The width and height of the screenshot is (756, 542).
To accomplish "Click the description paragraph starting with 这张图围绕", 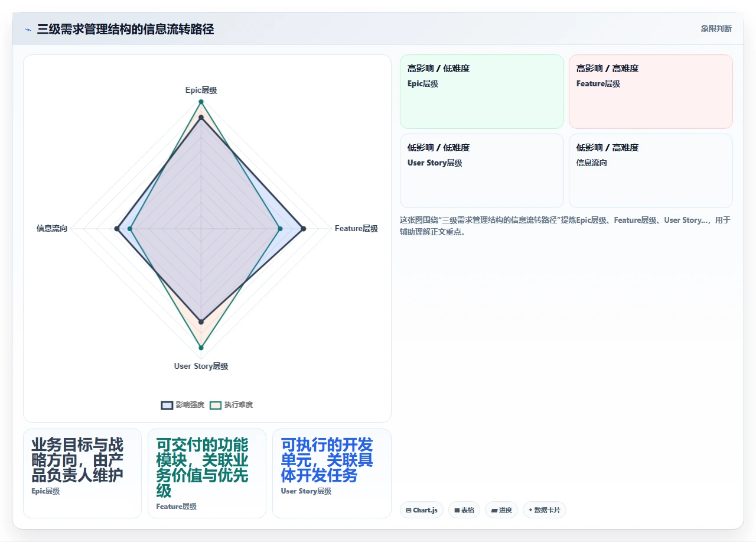I will pos(565,226).
